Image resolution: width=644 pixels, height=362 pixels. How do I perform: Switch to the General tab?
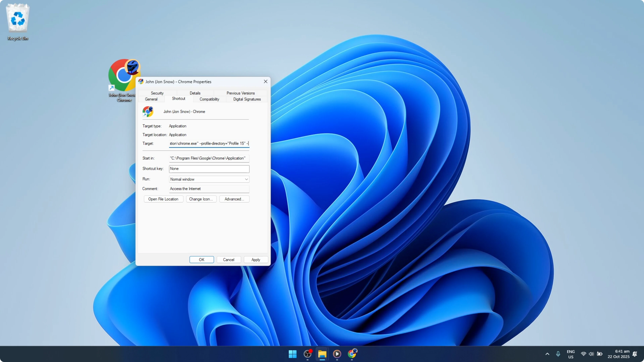click(x=151, y=99)
